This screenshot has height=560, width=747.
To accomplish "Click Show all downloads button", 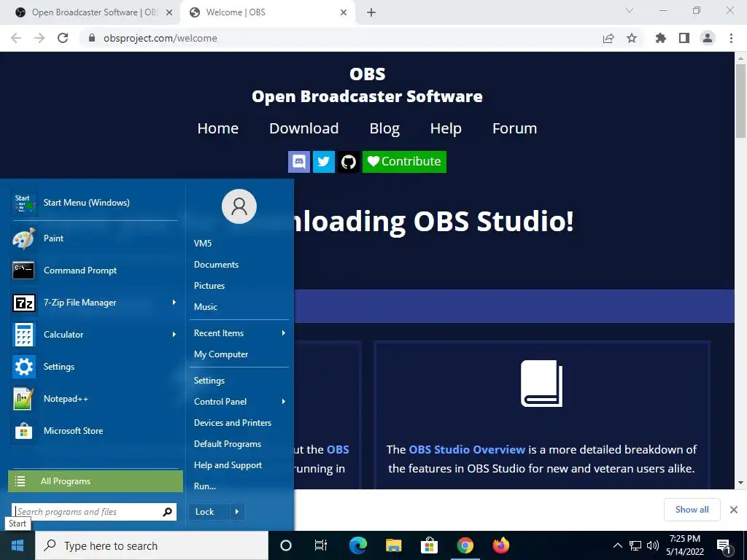I will coord(692,510).
